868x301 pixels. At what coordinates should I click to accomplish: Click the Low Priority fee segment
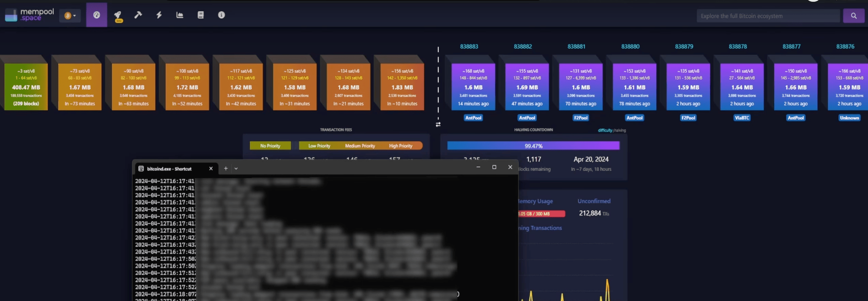click(319, 146)
